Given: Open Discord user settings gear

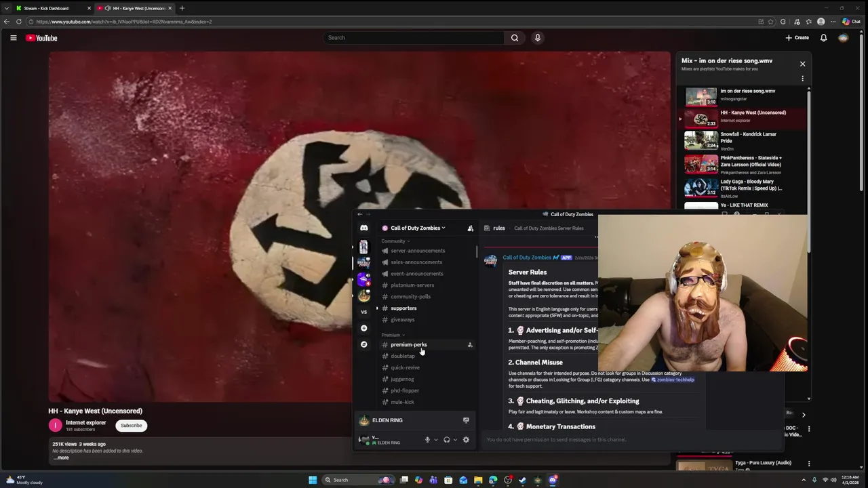Looking at the screenshot, I should tap(465, 440).
